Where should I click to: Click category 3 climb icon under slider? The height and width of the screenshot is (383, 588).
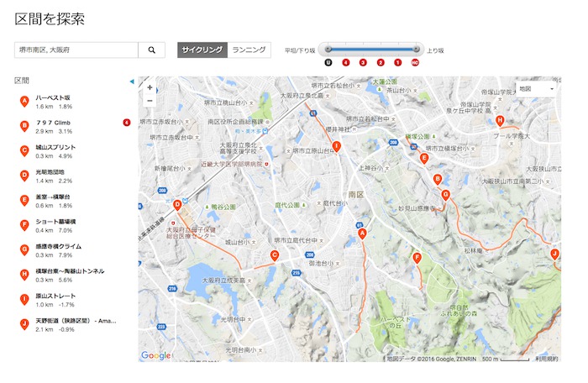(x=363, y=63)
